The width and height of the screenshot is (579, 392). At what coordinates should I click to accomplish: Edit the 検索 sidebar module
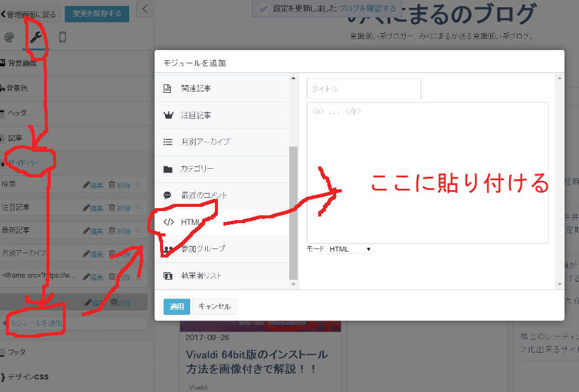point(94,185)
